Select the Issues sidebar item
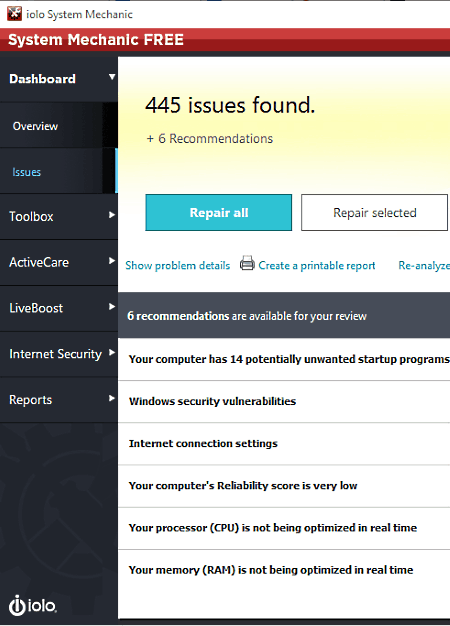 tap(59, 172)
